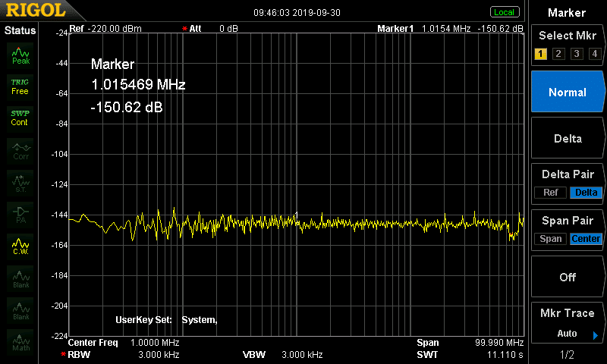Choose the Delta marker mode

568,139
